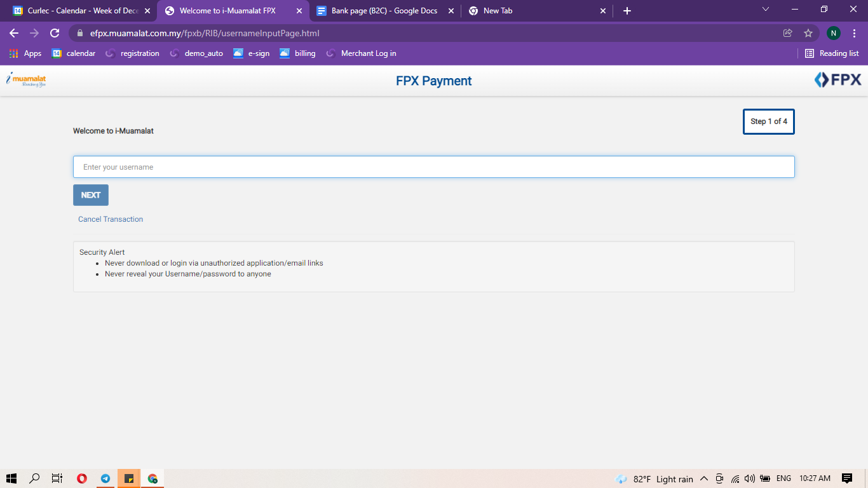Open the Apps bookmarks shortcut
The height and width of the screenshot is (488, 868).
(25, 53)
